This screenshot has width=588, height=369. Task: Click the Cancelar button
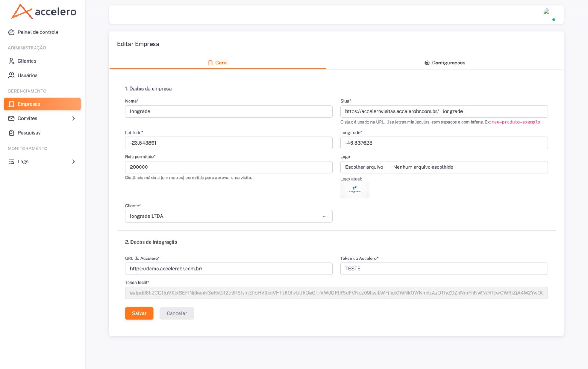click(x=177, y=313)
